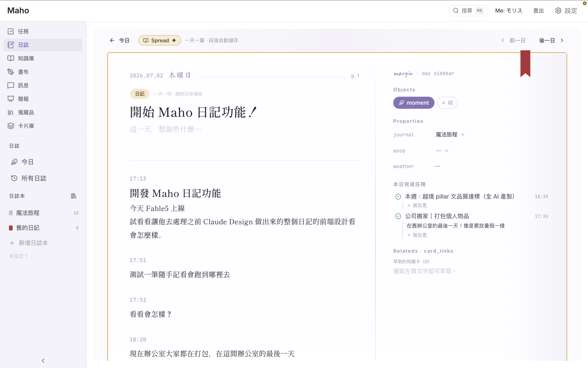Select the 畫布 pen tool icon
The width and height of the screenshot is (588, 368).
coord(11,72)
